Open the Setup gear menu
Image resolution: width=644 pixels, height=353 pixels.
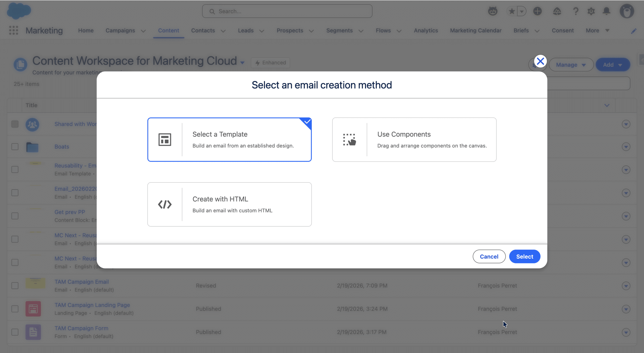(591, 11)
